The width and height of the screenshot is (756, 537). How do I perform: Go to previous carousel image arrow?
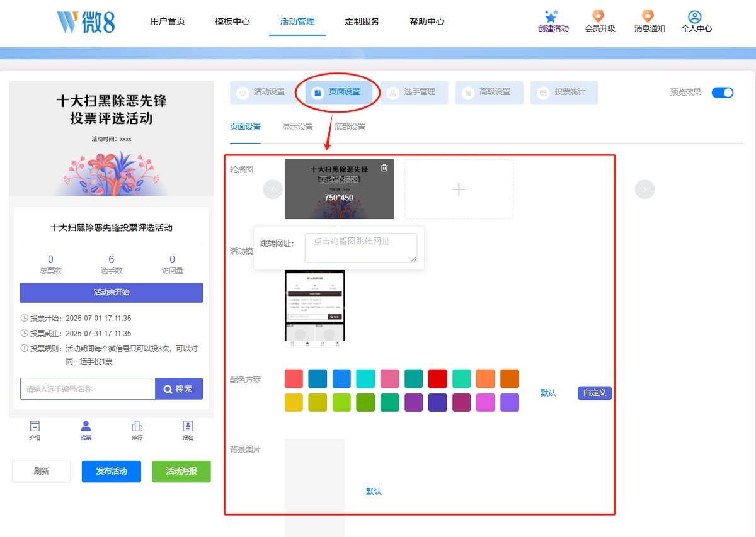tap(273, 189)
